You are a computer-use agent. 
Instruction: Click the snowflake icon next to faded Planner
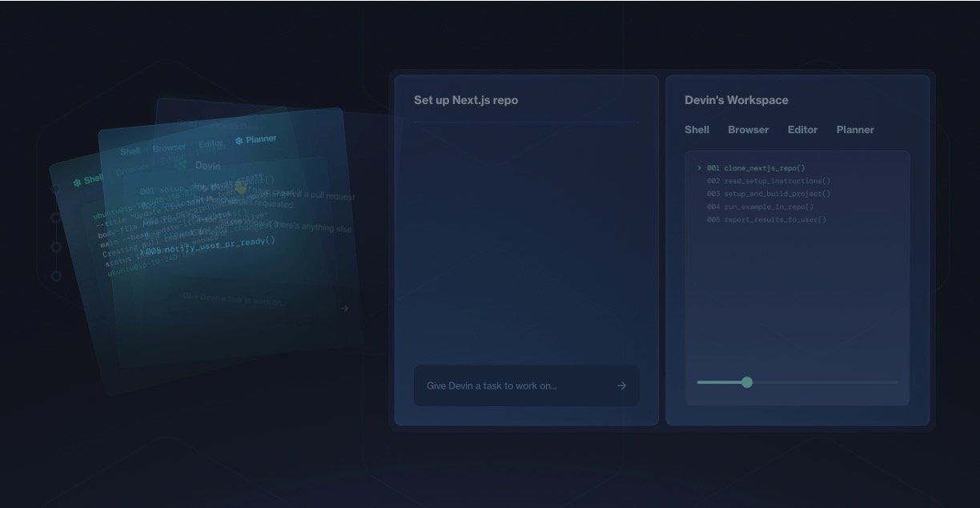(239, 140)
